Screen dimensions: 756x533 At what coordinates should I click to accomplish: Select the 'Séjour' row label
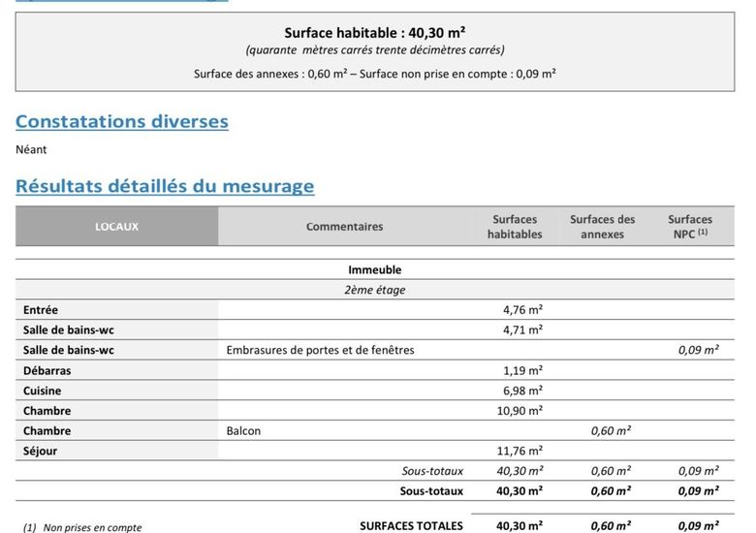point(41,451)
